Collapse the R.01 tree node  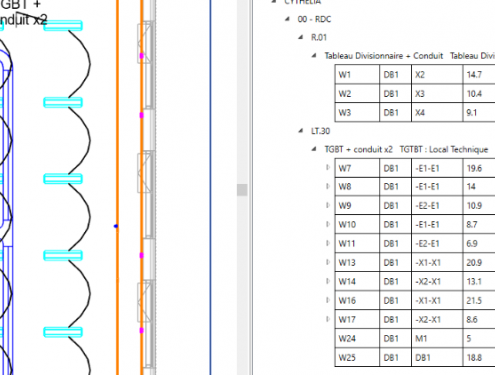click(x=301, y=37)
